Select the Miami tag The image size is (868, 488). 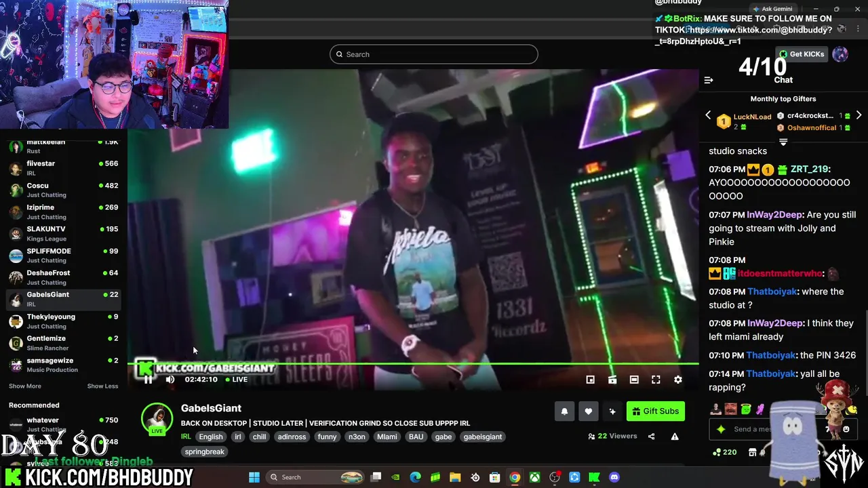(387, 437)
